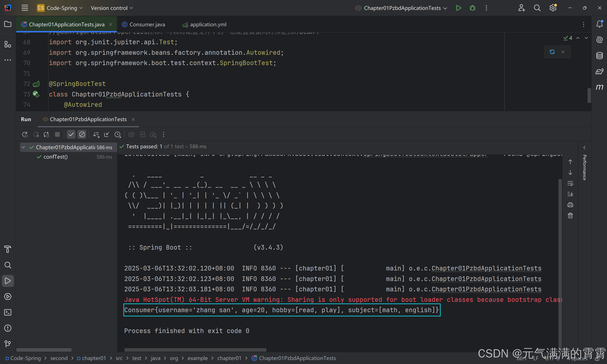The height and width of the screenshot is (364, 607).
Task: Open the Git tool window icon
Action: (8, 344)
